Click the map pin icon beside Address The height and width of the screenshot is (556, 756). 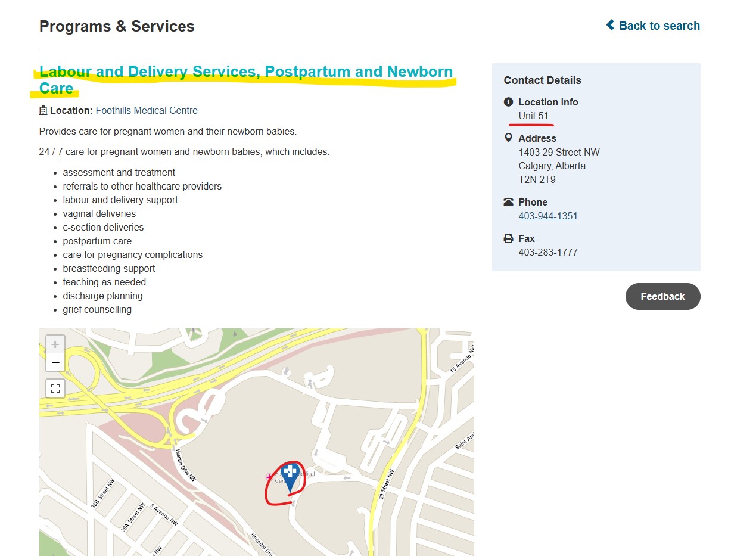point(508,137)
